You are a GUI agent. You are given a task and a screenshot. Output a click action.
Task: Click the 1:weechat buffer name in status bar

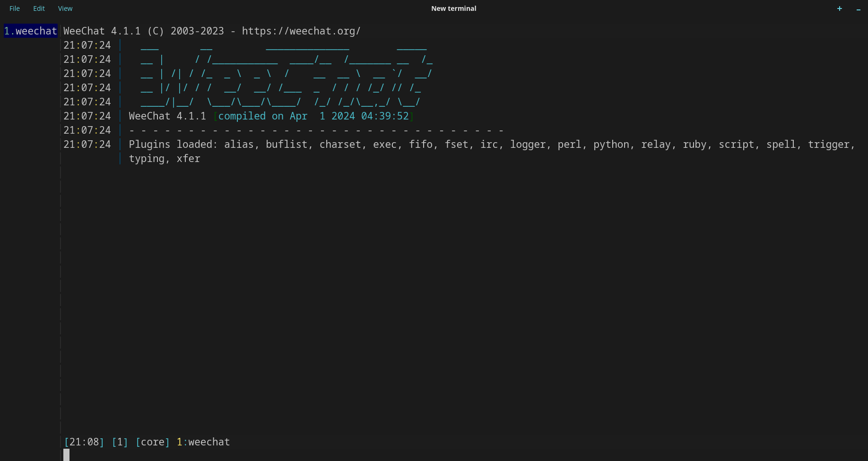click(x=203, y=442)
